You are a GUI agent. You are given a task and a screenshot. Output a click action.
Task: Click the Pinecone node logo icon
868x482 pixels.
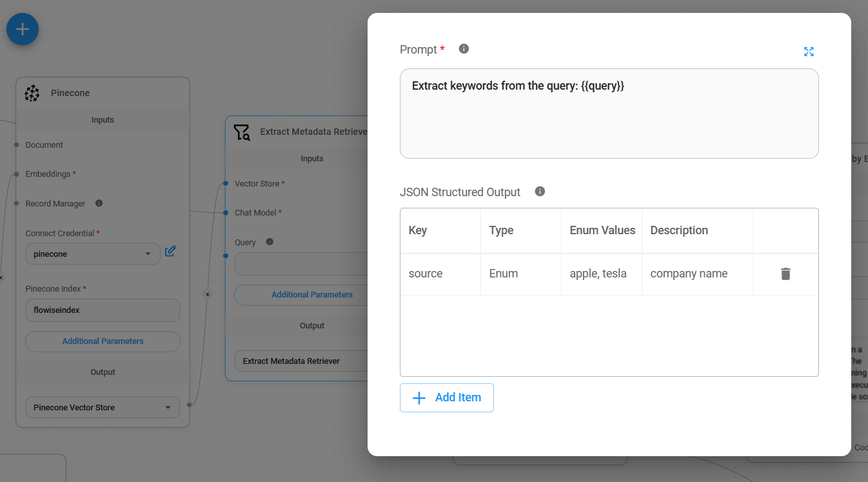tap(32, 94)
